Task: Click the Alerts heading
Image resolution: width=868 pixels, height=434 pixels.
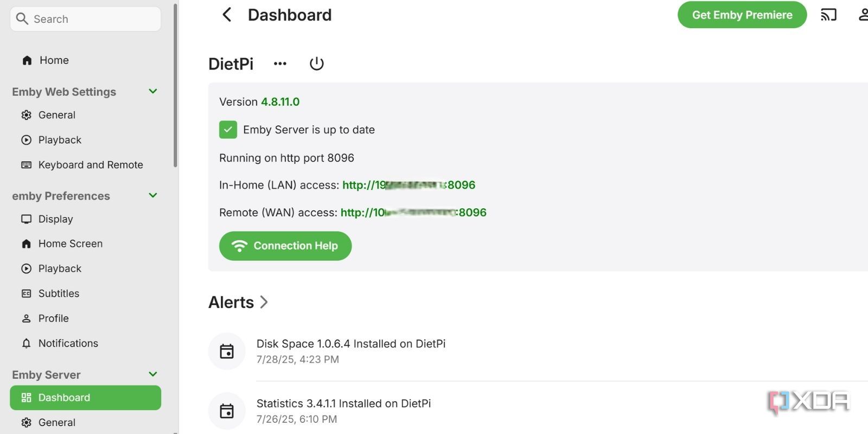Action: coord(231,302)
